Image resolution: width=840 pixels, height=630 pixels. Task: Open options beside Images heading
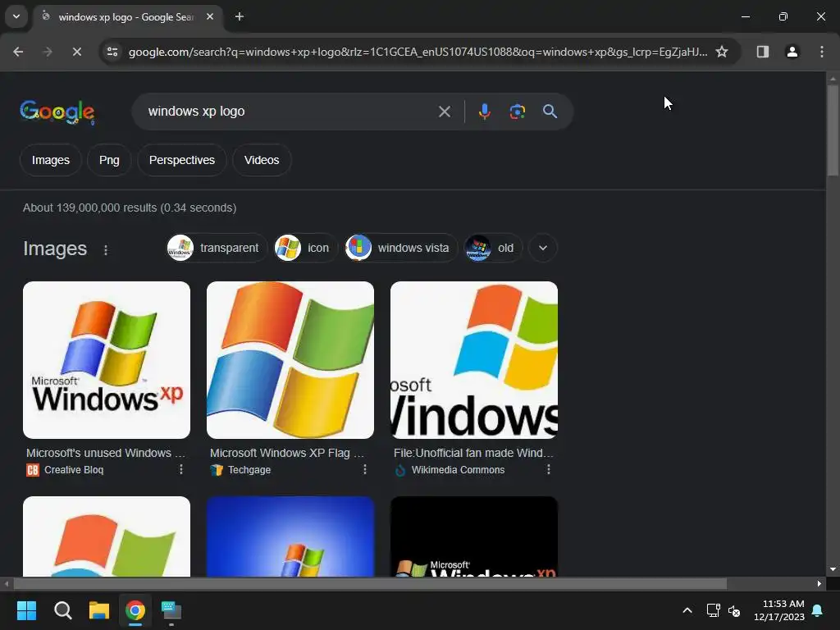(x=106, y=249)
